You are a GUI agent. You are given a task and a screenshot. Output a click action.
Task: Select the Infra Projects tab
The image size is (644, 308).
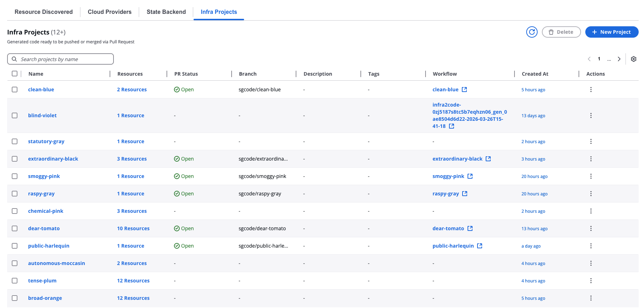[219, 12]
